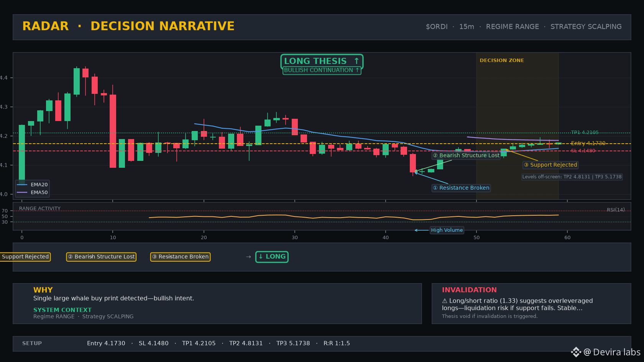The height and width of the screenshot is (362, 644).
Task: Click the arrow icon before the LONG badge
Action: [x=248, y=257]
